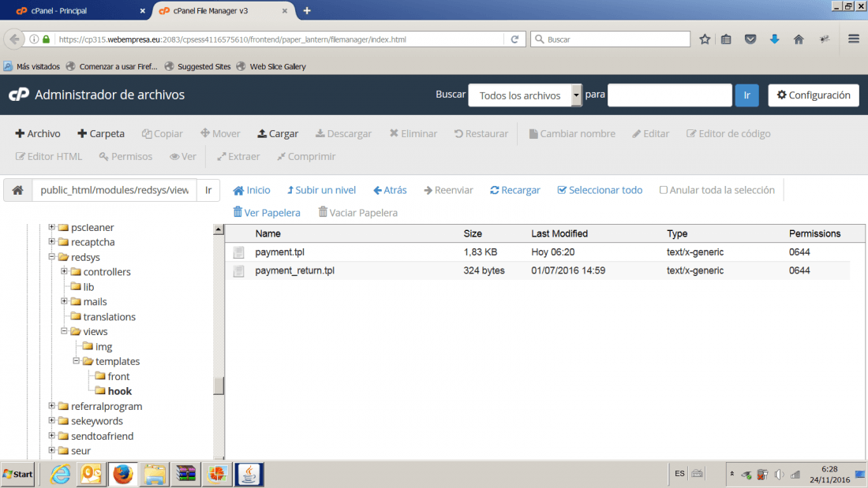Select the img folder in tree
Viewport: 868px width, 488px height.
coord(103,346)
